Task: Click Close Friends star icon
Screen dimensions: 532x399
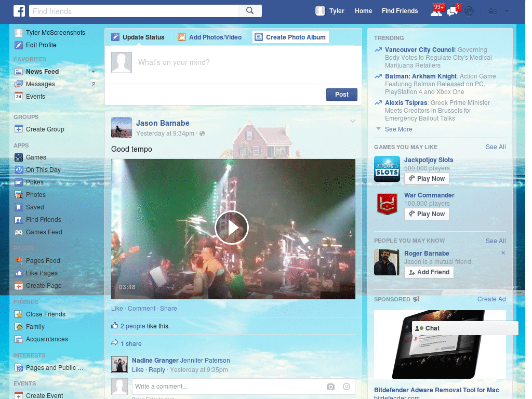Action: coord(19,314)
